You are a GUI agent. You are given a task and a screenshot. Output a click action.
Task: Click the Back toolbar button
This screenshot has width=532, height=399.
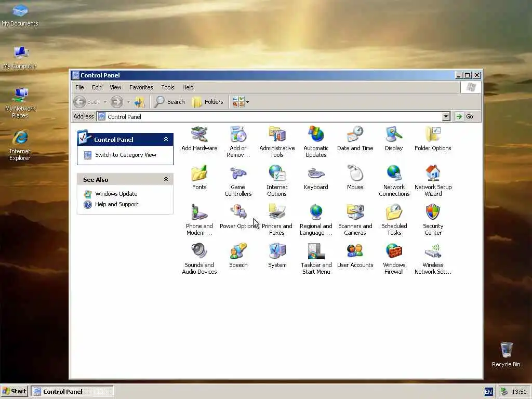(x=87, y=102)
